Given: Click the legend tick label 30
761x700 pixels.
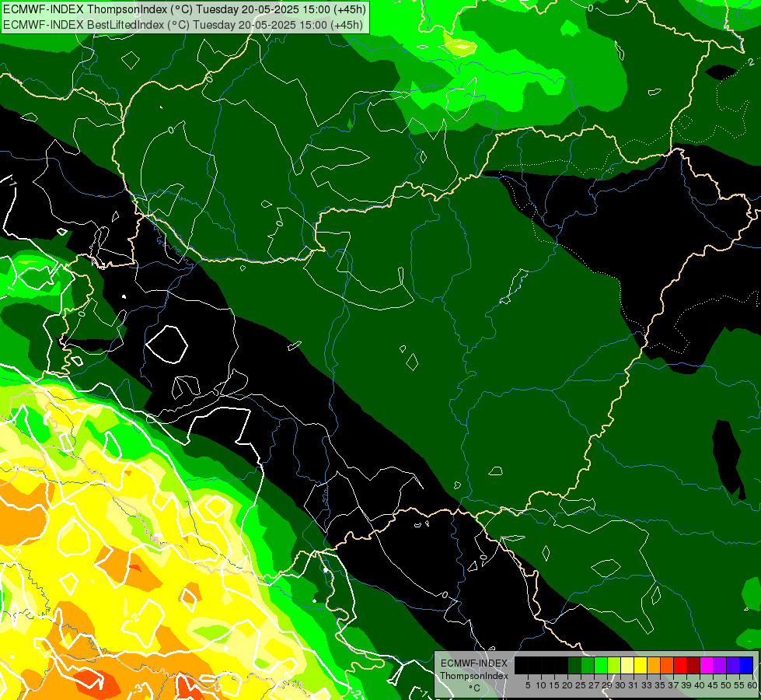Looking at the screenshot, I should tap(621, 685).
